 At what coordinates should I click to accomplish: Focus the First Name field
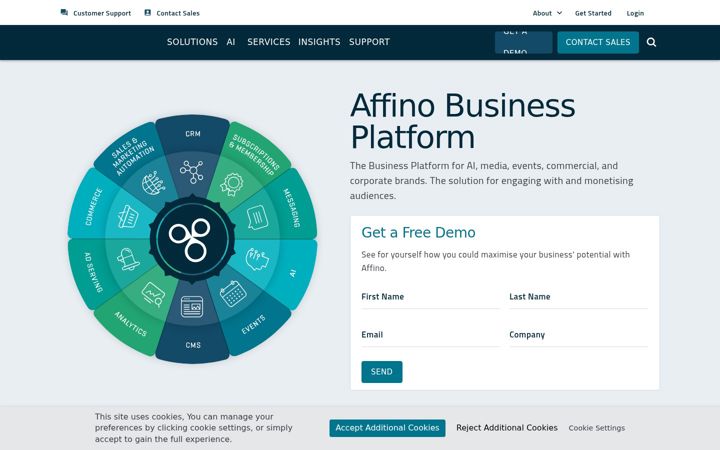point(430,297)
